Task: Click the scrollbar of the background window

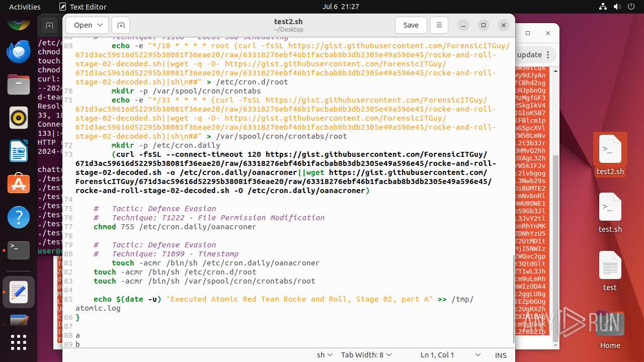Action: coord(556,249)
